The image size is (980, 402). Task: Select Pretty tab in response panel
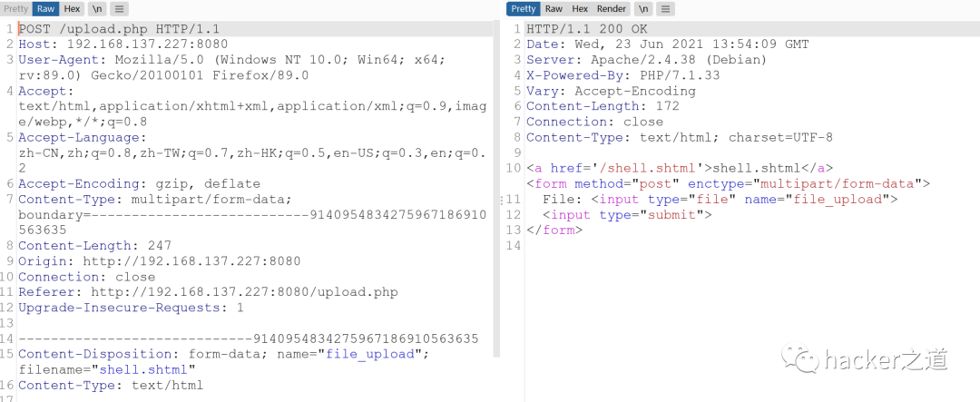point(524,9)
